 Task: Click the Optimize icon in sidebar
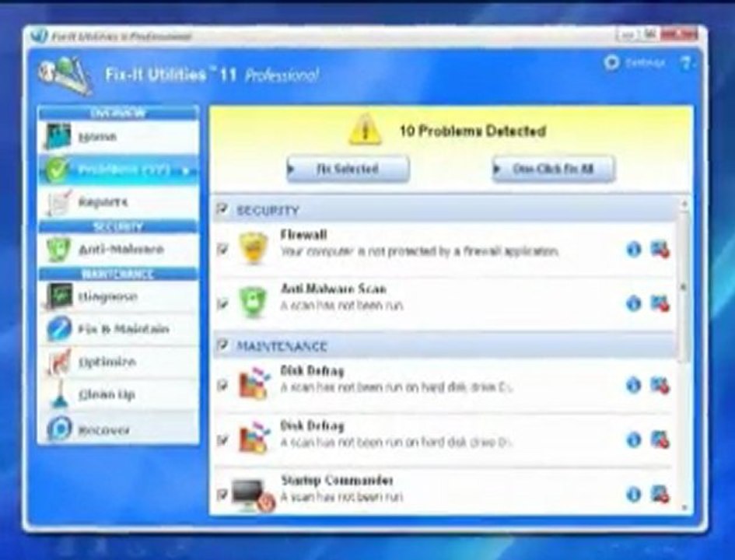[59, 362]
